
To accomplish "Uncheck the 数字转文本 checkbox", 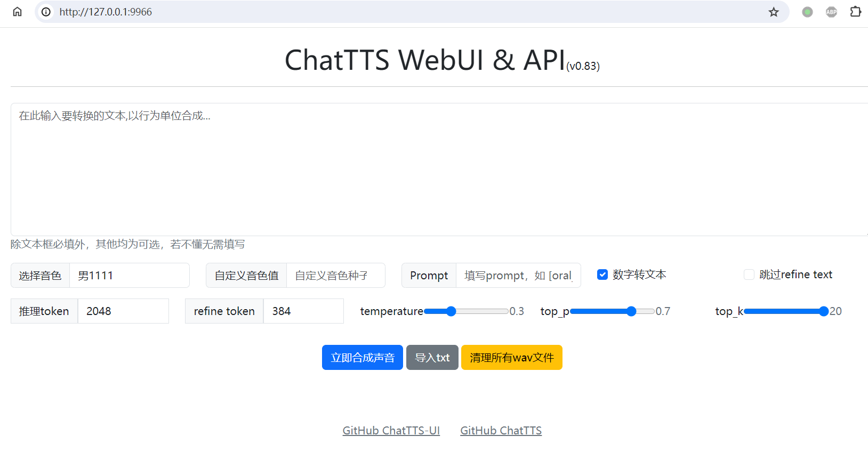I will pyautogui.click(x=602, y=275).
